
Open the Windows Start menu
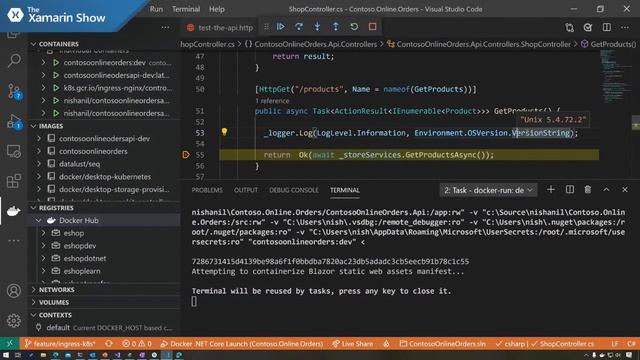click(x=6, y=355)
